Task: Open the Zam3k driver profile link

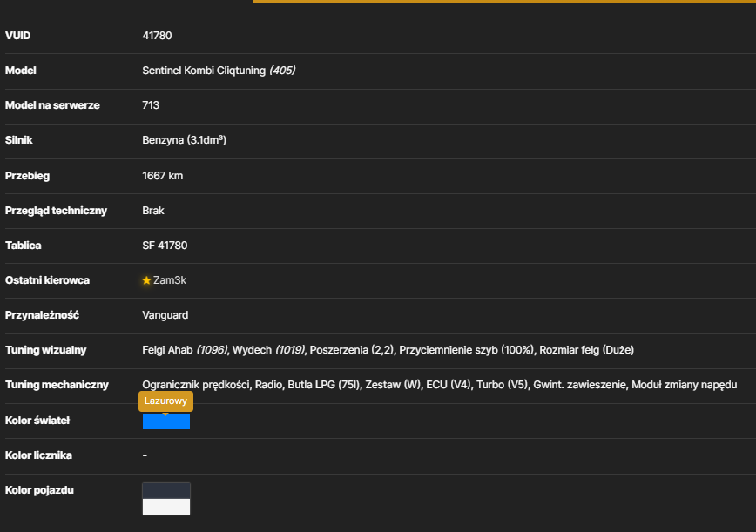Action: click(x=170, y=280)
